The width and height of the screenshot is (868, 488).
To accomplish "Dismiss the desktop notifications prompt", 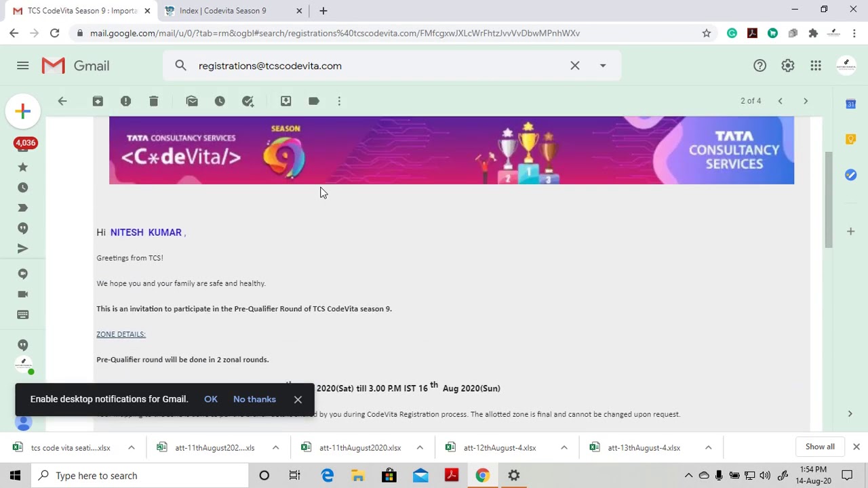I will click(x=298, y=399).
